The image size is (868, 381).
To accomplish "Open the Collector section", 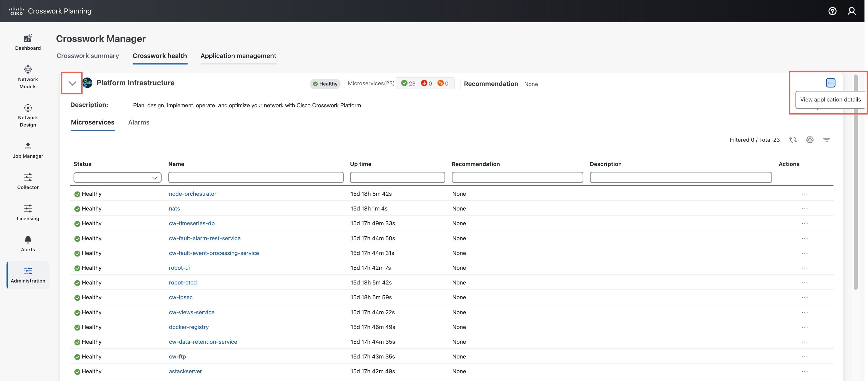I will point(28,181).
